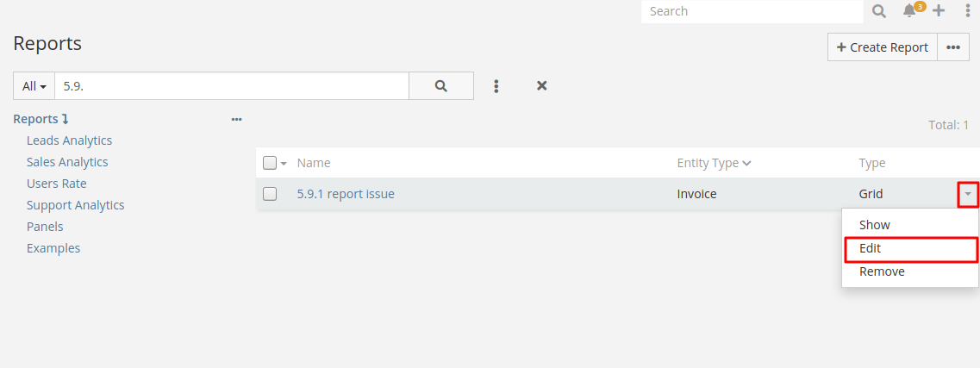Open the notifications bell
The width and height of the screenshot is (980, 368).
tap(909, 11)
